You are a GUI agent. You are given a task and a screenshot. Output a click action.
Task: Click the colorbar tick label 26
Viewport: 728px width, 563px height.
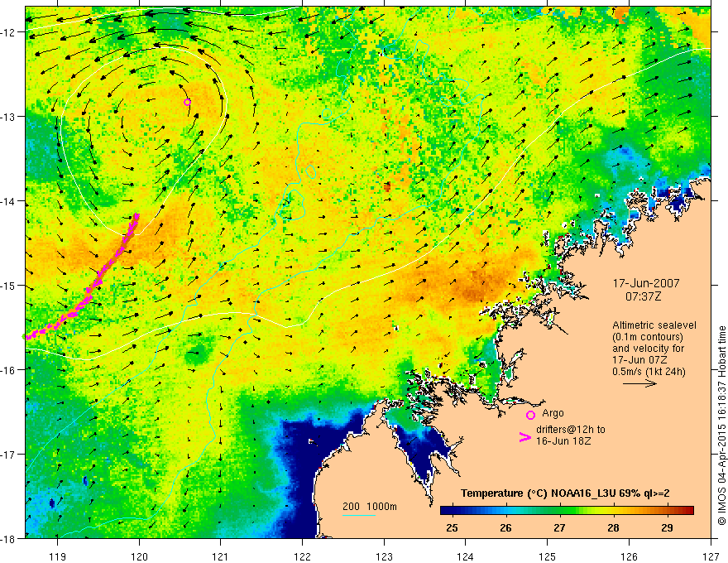[x=505, y=527]
